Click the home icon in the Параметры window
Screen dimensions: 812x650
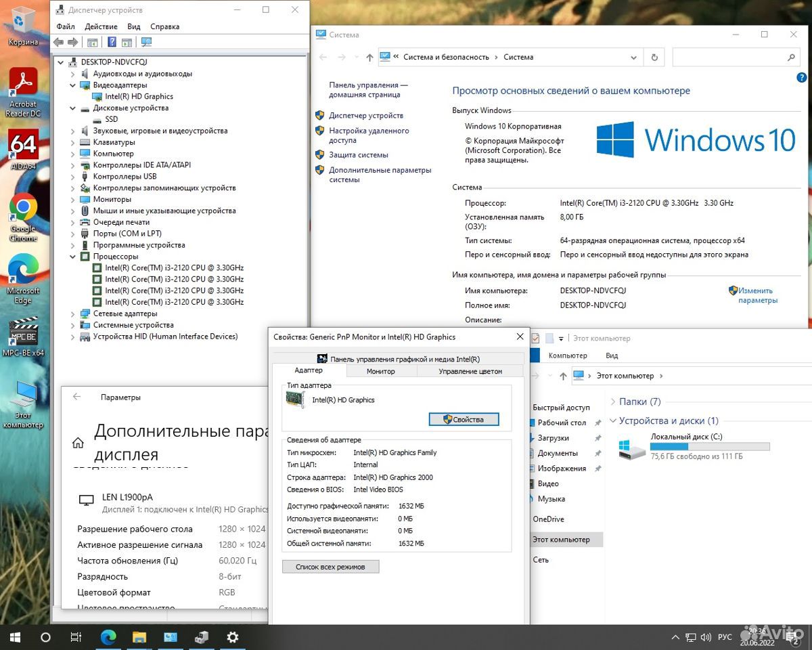click(78, 443)
